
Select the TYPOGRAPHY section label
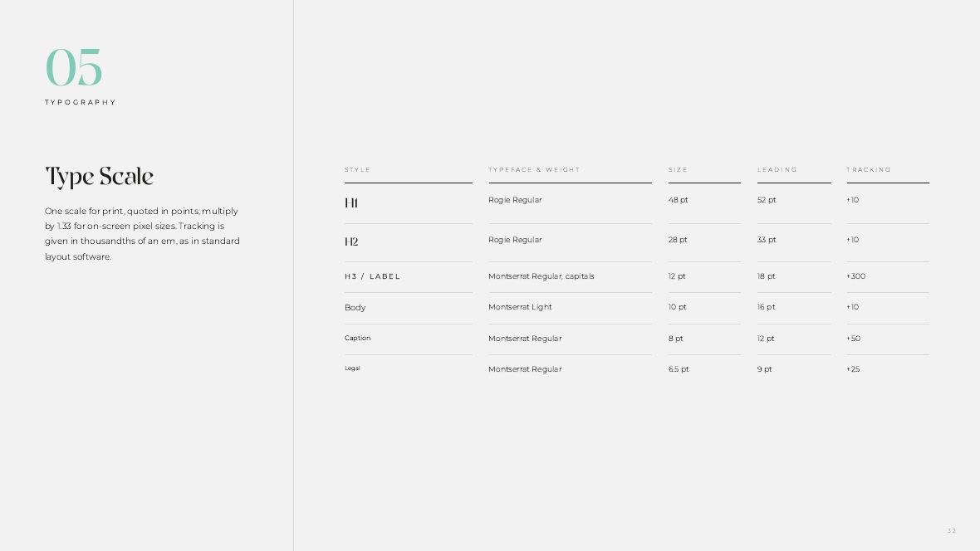[x=80, y=102]
